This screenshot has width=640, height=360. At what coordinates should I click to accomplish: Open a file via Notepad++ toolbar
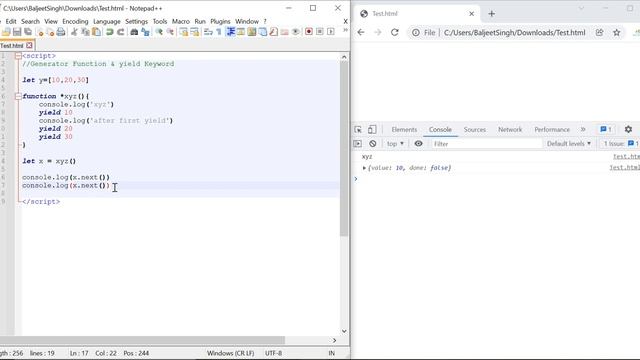6,32
